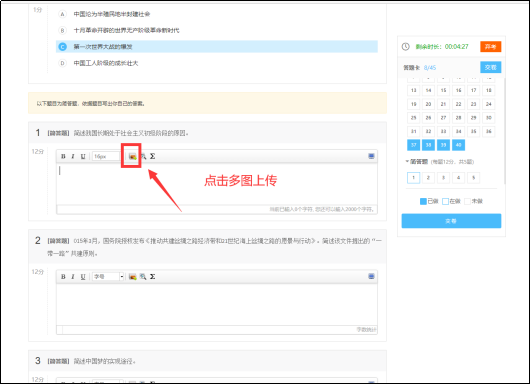Click fullscreen icon of question 1 editor
Viewport: 531px width, 384px height.
[371, 156]
